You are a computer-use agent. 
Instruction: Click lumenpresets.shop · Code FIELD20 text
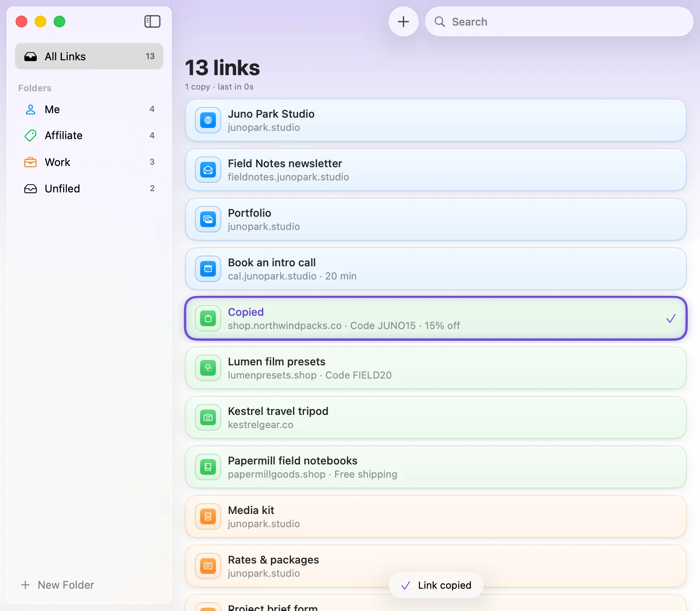click(310, 375)
